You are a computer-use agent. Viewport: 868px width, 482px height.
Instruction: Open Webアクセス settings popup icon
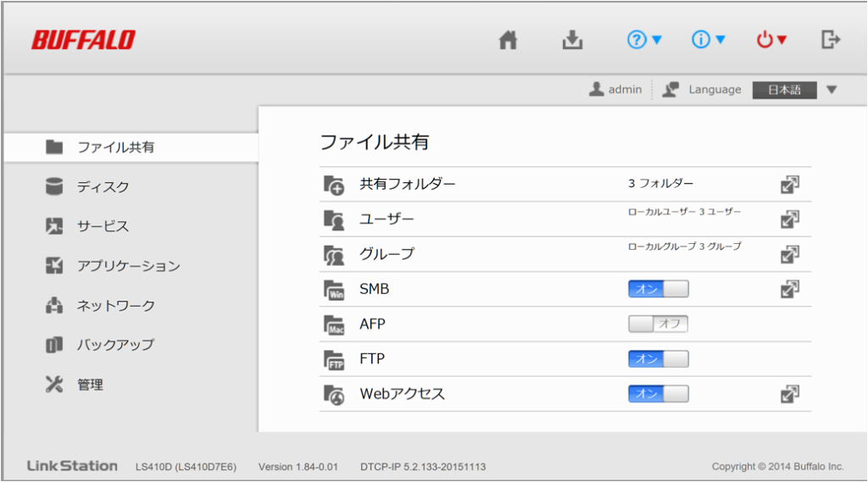[x=790, y=393]
